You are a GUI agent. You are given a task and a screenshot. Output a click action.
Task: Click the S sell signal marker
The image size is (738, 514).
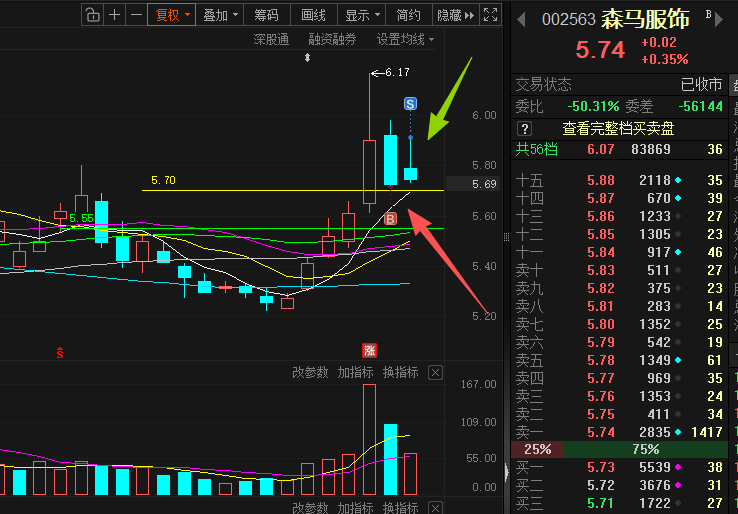tap(410, 104)
